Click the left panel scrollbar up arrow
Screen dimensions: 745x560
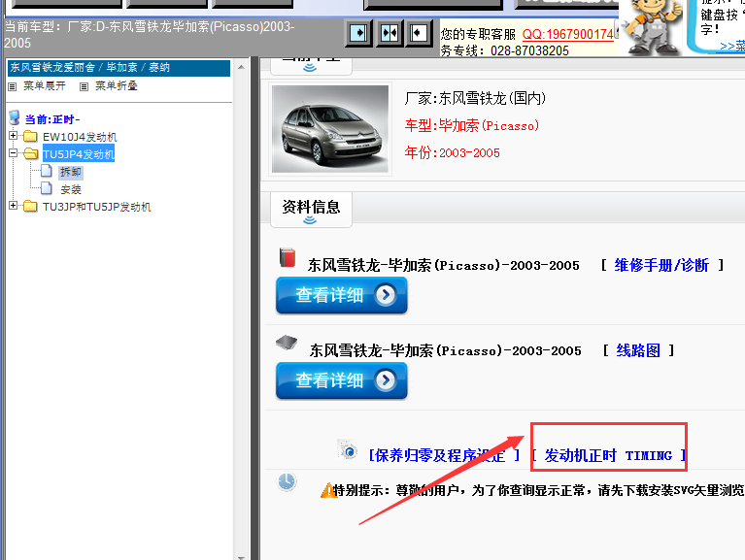(241, 67)
